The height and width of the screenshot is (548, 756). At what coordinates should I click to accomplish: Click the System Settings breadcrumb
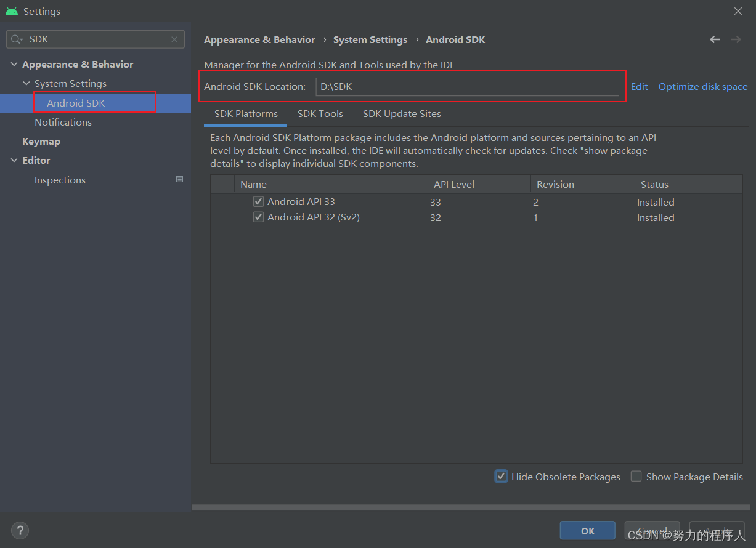click(370, 40)
